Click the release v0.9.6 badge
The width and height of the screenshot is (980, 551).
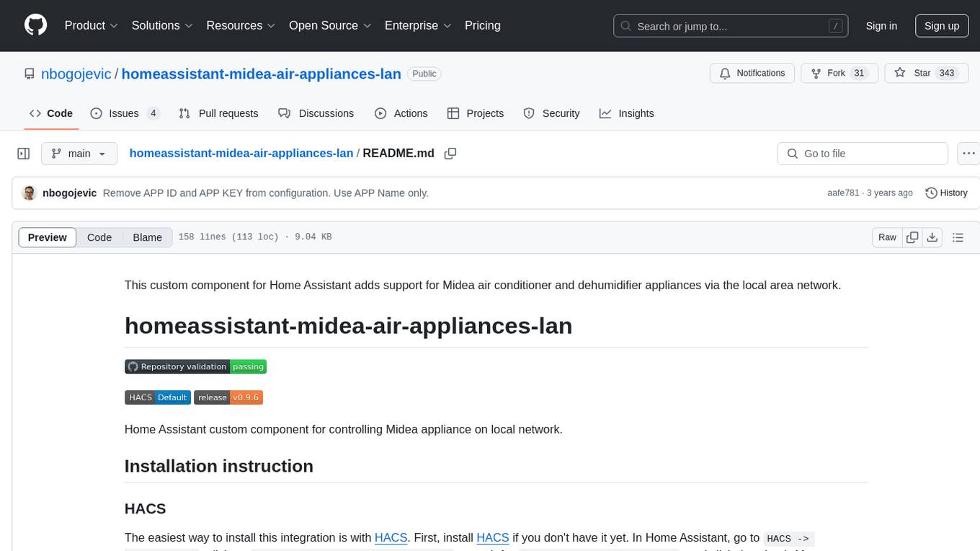tap(228, 397)
